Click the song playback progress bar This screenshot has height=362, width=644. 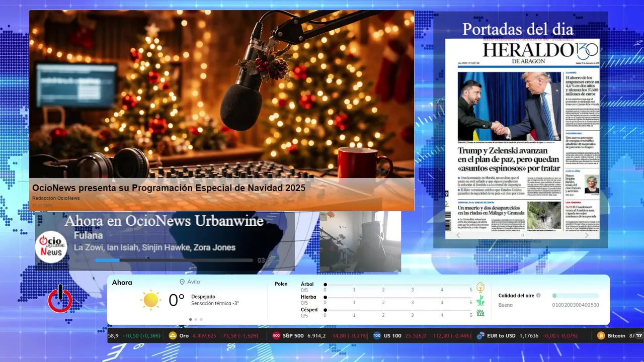tap(174, 260)
